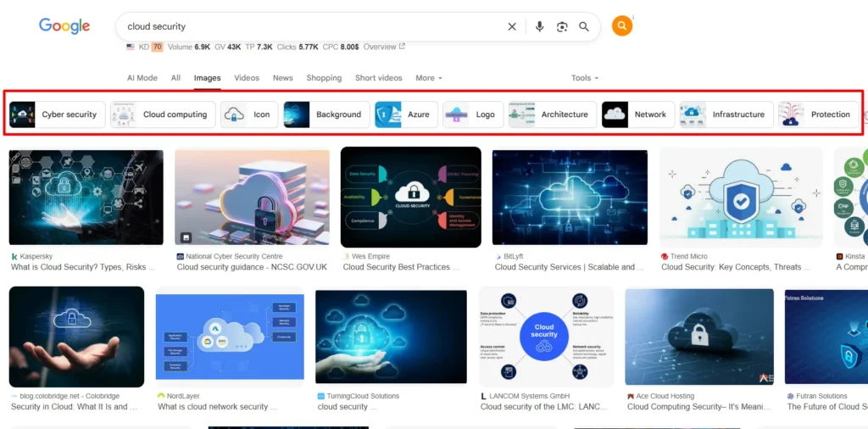Click the US flag icon in SEO bar
This screenshot has width=868, height=429.
(131, 47)
